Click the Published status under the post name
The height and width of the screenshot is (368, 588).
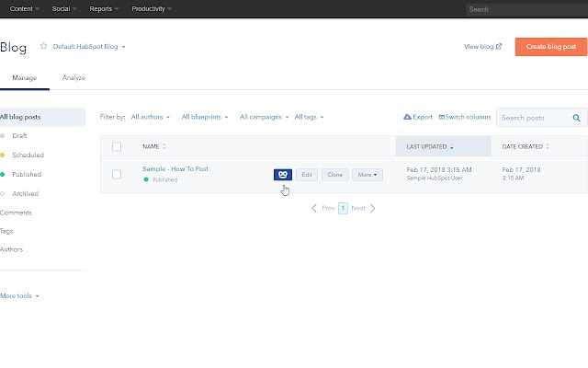coord(165,180)
